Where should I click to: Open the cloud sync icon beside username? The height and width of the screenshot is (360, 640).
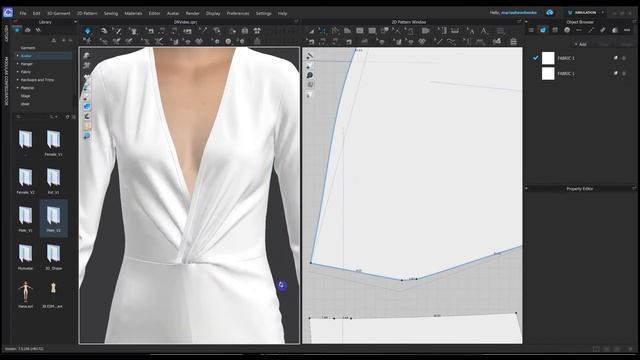pos(550,13)
